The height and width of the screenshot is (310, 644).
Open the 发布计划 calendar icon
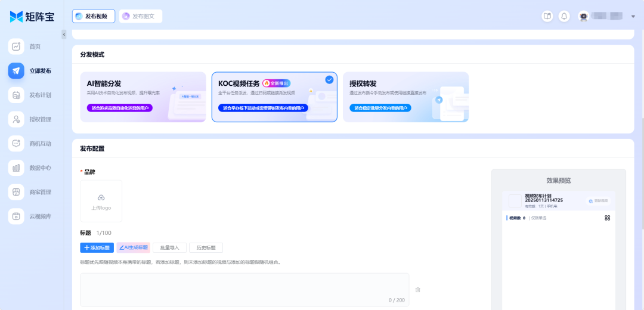16,95
